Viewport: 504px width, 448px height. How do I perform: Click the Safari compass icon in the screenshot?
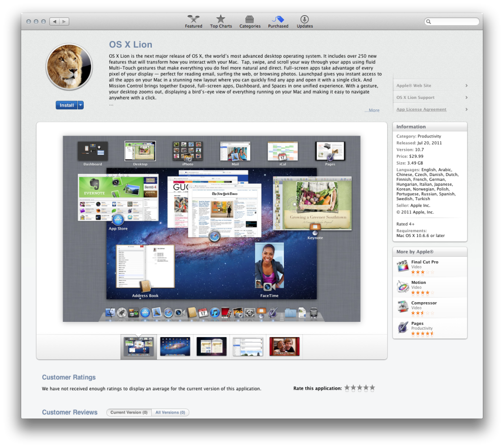point(214,237)
